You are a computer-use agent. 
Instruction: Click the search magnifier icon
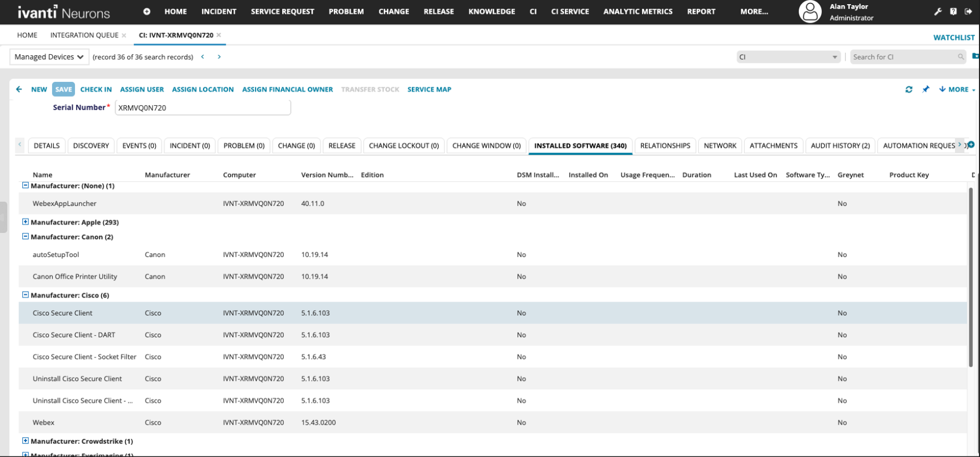[960, 57]
